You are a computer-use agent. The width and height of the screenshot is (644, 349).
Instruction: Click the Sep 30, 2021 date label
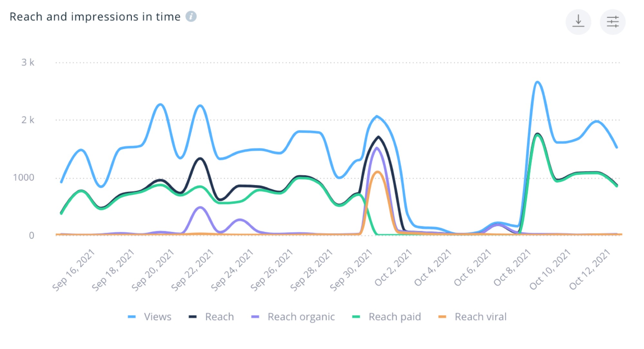pyautogui.click(x=351, y=270)
